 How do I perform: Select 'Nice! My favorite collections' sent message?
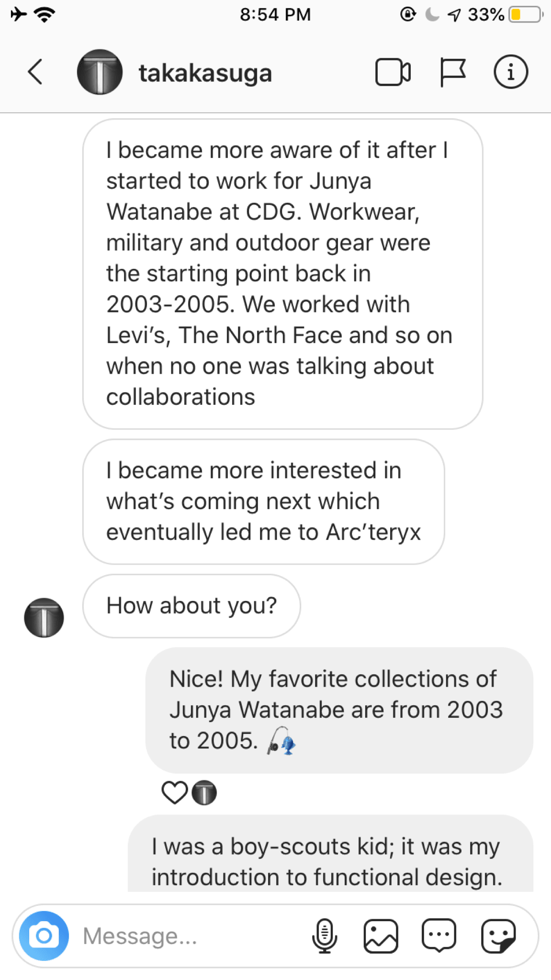click(x=339, y=710)
